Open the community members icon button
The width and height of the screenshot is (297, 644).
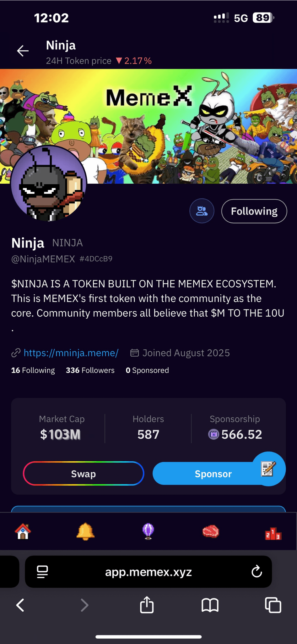pos(202,211)
